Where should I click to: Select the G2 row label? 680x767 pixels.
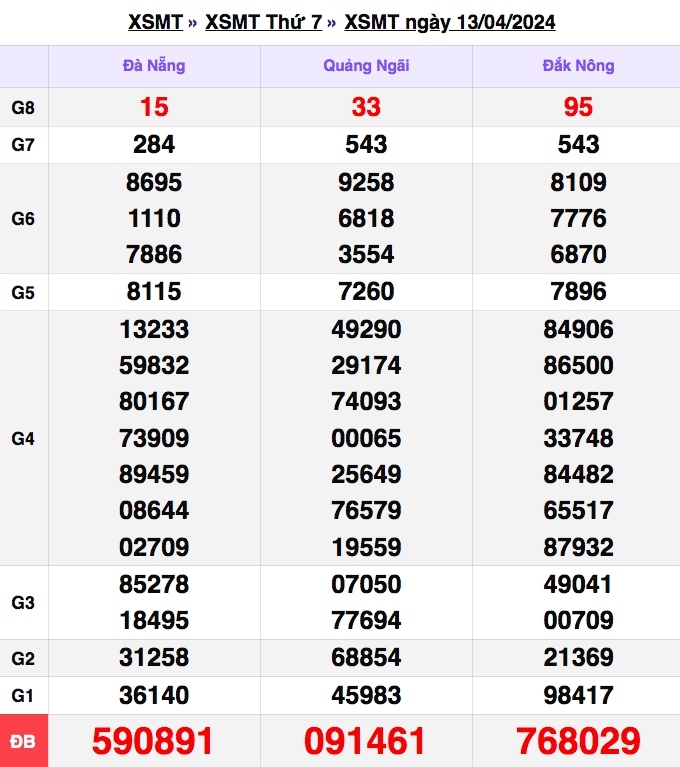click(23, 658)
